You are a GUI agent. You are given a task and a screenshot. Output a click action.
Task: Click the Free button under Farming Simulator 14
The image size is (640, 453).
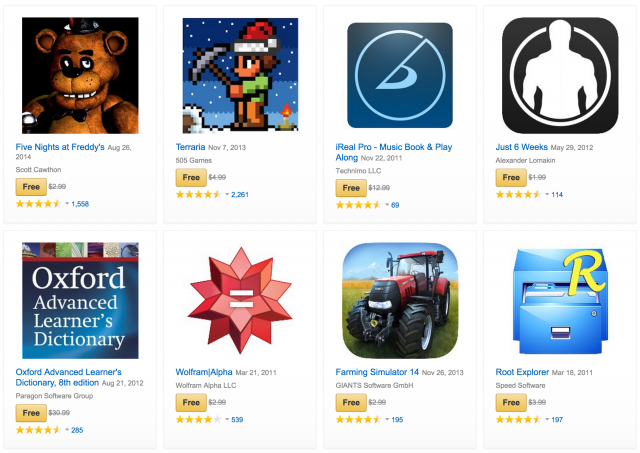351,403
